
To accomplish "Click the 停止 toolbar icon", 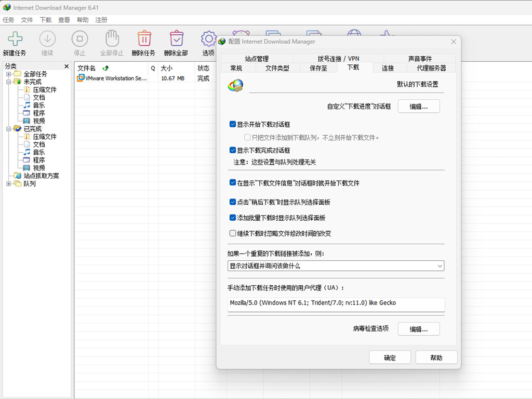I will 79,39.
